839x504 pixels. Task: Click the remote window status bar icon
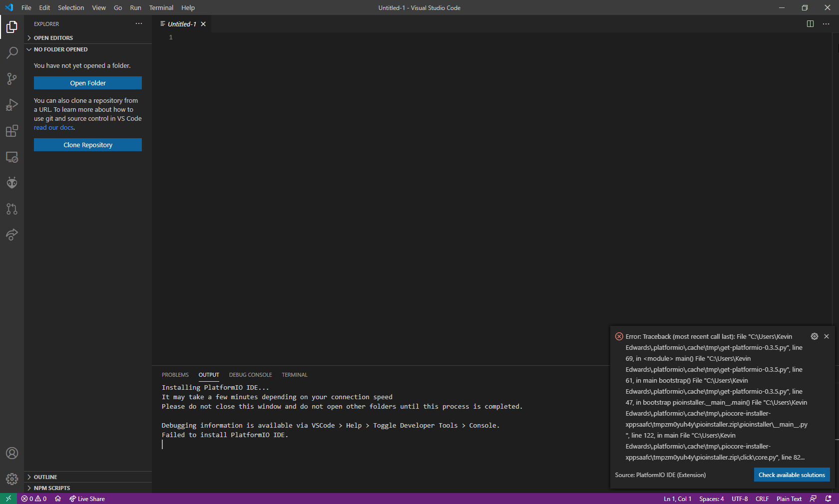coord(8,499)
